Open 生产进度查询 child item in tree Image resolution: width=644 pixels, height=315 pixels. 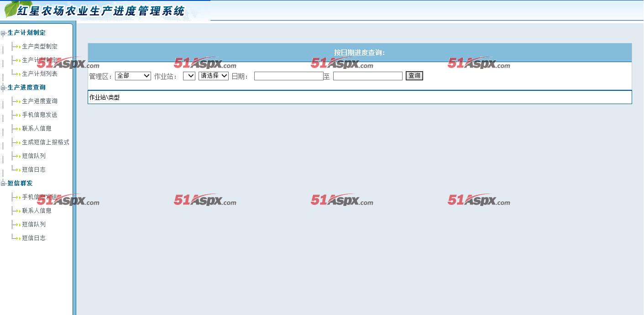[40, 101]
